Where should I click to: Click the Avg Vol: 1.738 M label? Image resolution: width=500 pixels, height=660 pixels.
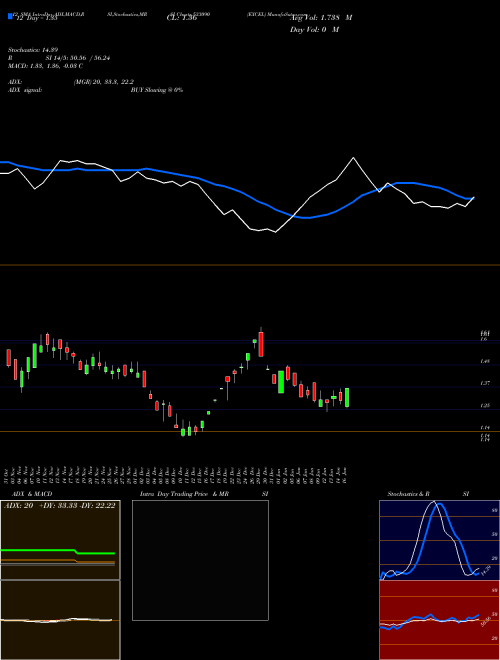321,18
